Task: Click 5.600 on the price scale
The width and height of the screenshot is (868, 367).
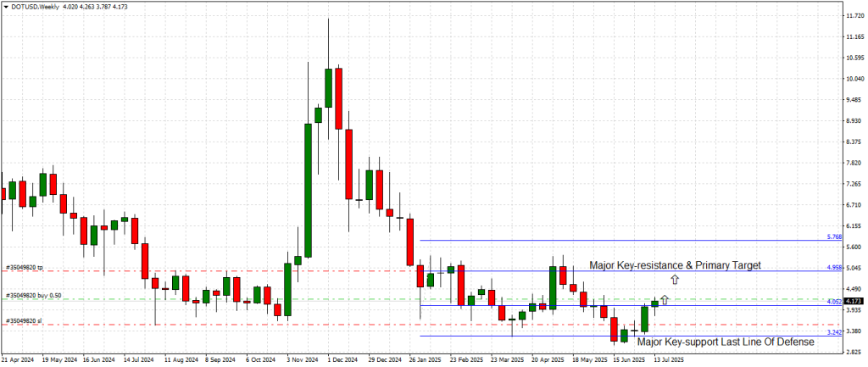Action: tap(855, 247)
